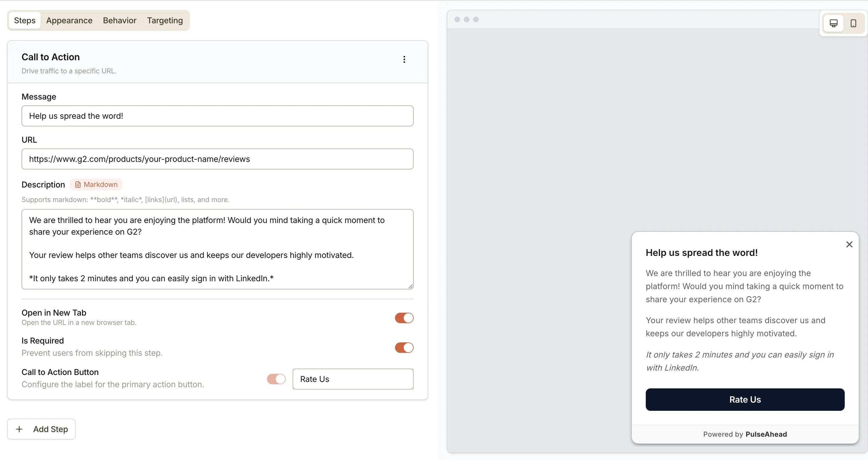Viewport: 868px width, 460px height.
Task: Edit the Rate Us button label field
Action: click(353, 379)
